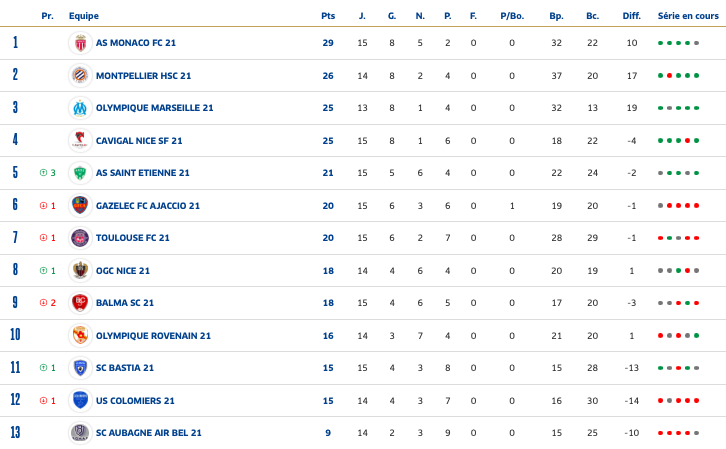Click the Série en cours header

coord(687,16)
